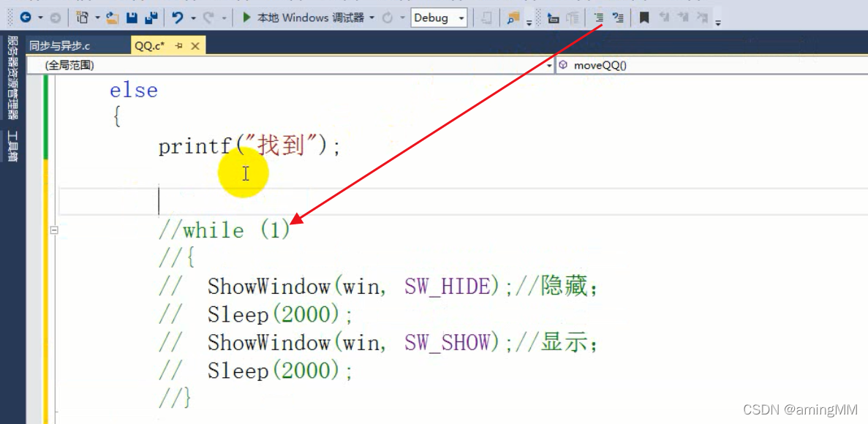Viewport: 868px width, 424px height.
Task: Save the current file with single floppy icon
Action: click(x=132, y=18)
